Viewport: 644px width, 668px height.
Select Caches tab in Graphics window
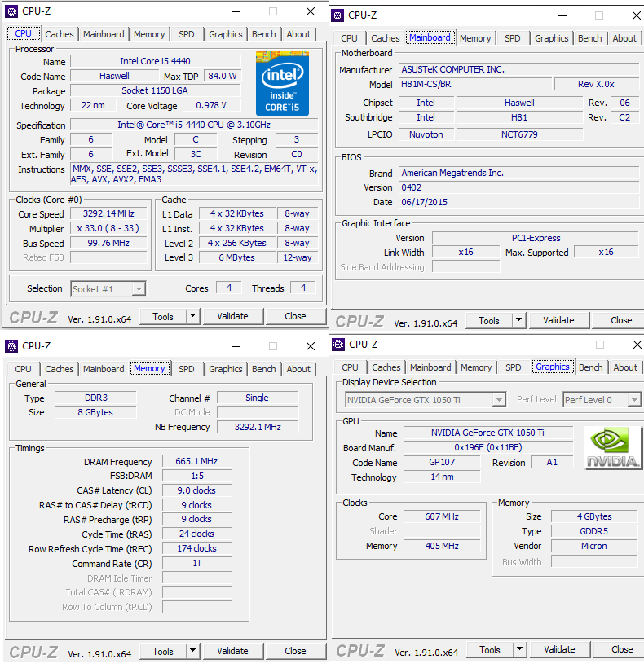pos(386,367)
